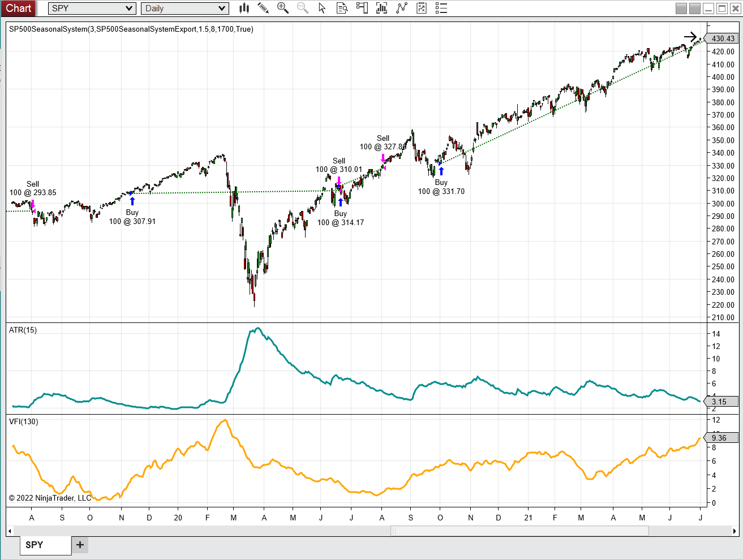Click the first gray link button
This screenshot has width=743, height=560.
pyautogui.click(x=681, y=8)
